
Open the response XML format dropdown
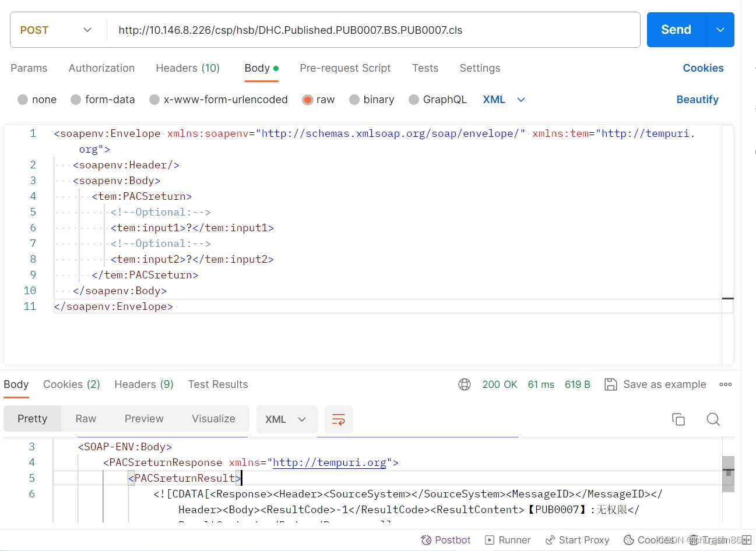click(287, 419)
